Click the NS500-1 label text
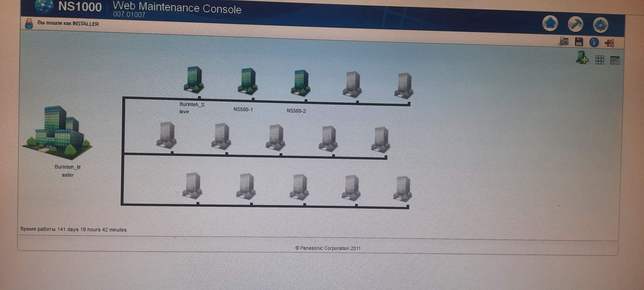The height and width of the screenshot is (290, 644). pyautogui.click(x=243, y=110)
